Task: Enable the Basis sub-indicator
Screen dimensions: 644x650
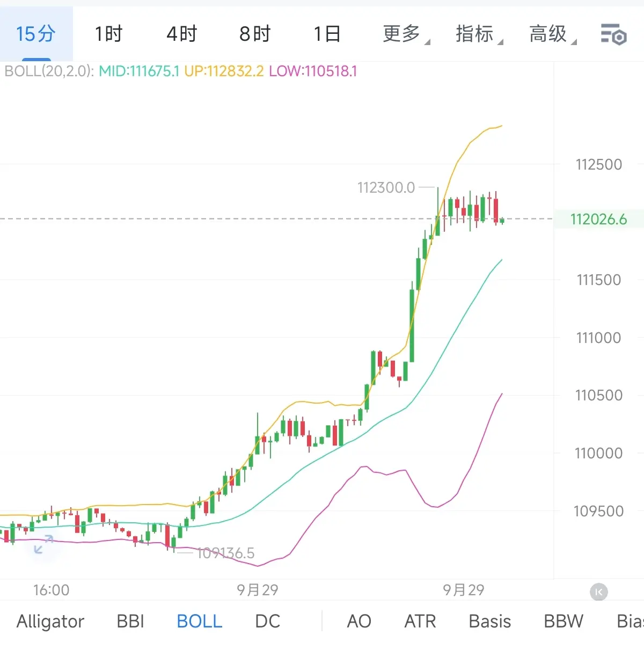Action: [489, 621]
